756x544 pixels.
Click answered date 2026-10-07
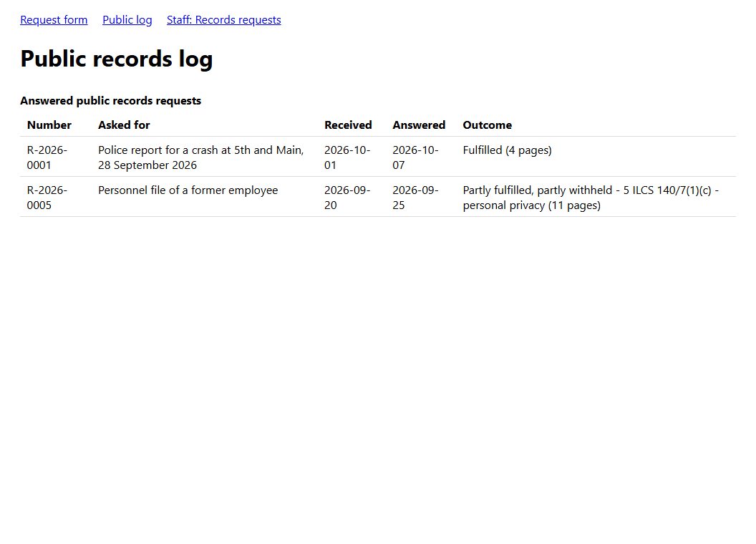tap(415, 157)
